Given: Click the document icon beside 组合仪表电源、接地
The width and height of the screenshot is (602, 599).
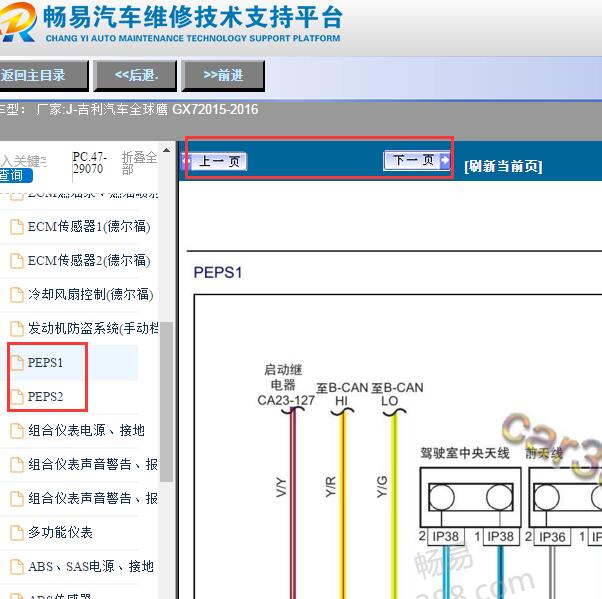Looking at the screenshot, I should 17,430.
